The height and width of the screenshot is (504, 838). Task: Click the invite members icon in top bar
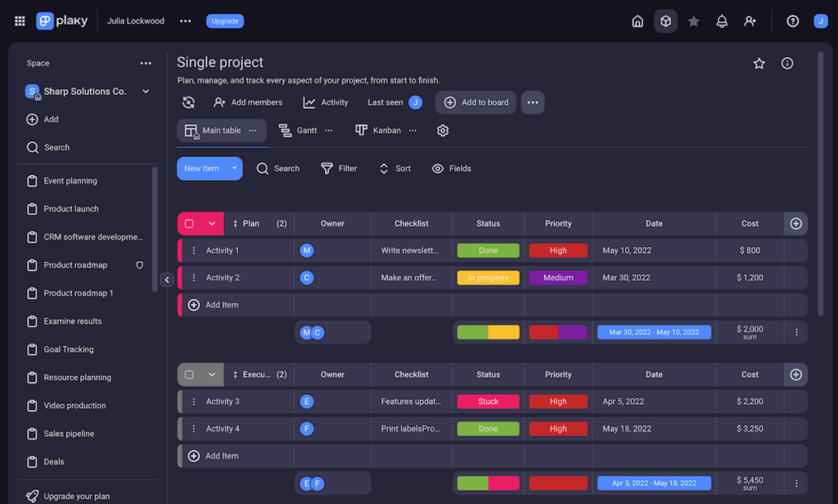(x=750, y=21)
